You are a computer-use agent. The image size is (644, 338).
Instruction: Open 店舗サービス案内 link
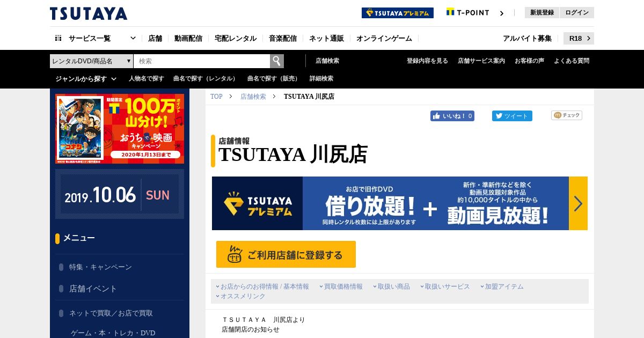(x=481, y=61)
